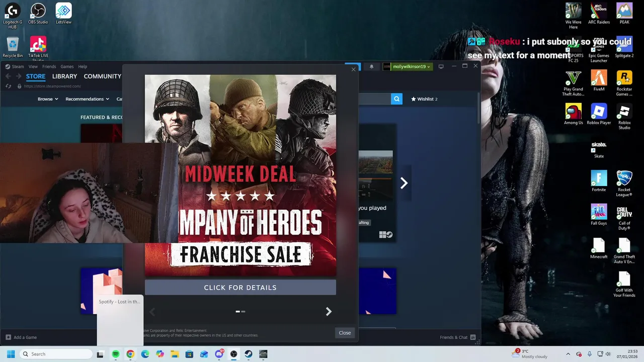This screenshot has width=644, height=362.
Task: Open the View menu in Steam
Action: coord(33,66)
